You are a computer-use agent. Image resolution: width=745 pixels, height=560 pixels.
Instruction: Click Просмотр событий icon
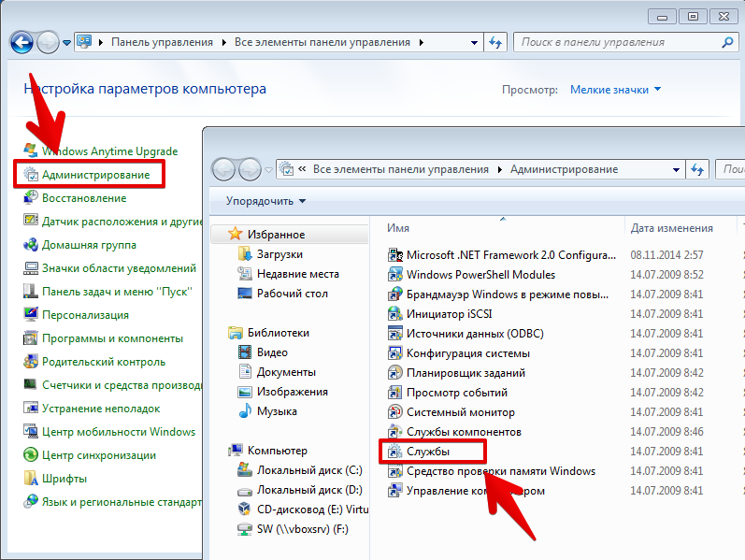click(x=395, y=393)
